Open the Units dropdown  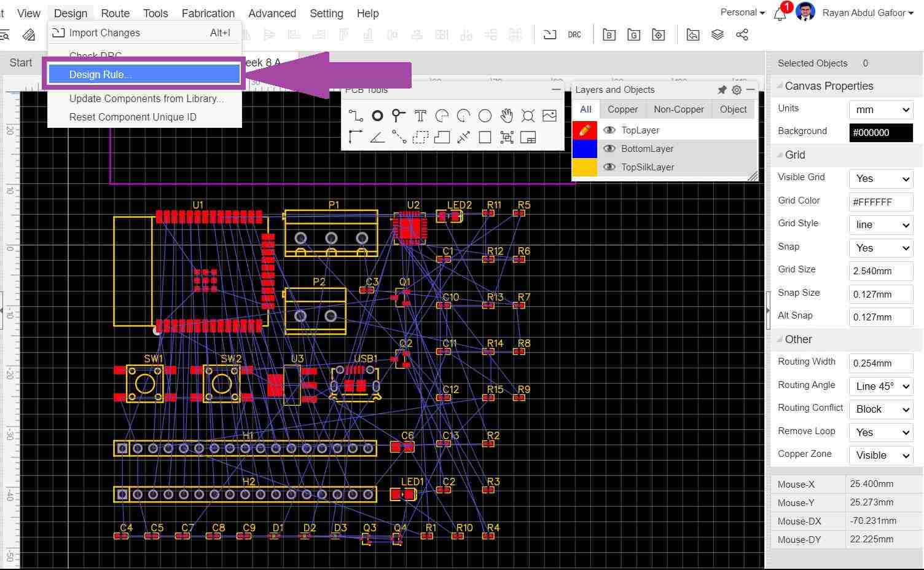click(x=880, y=109)
